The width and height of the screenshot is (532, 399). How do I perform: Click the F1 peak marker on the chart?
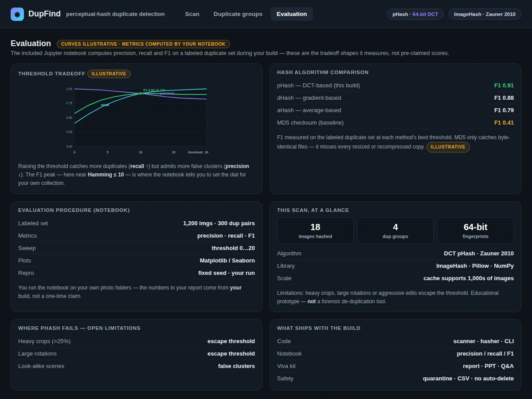[x=141, y=93]
